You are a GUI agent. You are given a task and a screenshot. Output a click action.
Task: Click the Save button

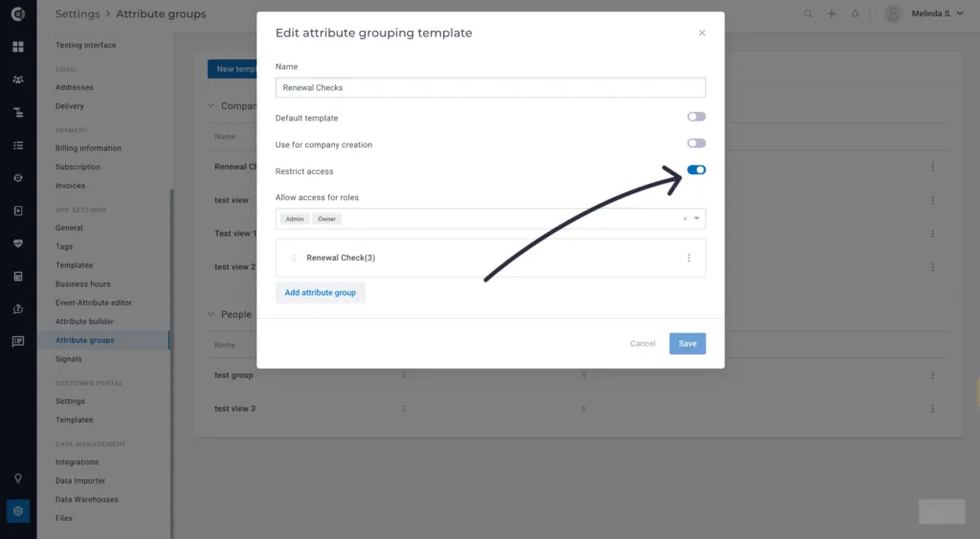687,344
